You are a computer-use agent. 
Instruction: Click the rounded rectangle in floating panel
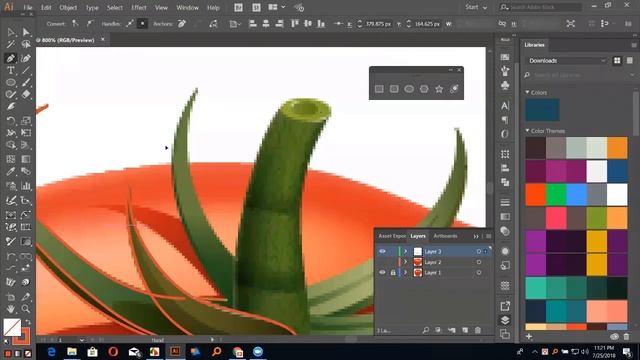(x=394, y=89)
